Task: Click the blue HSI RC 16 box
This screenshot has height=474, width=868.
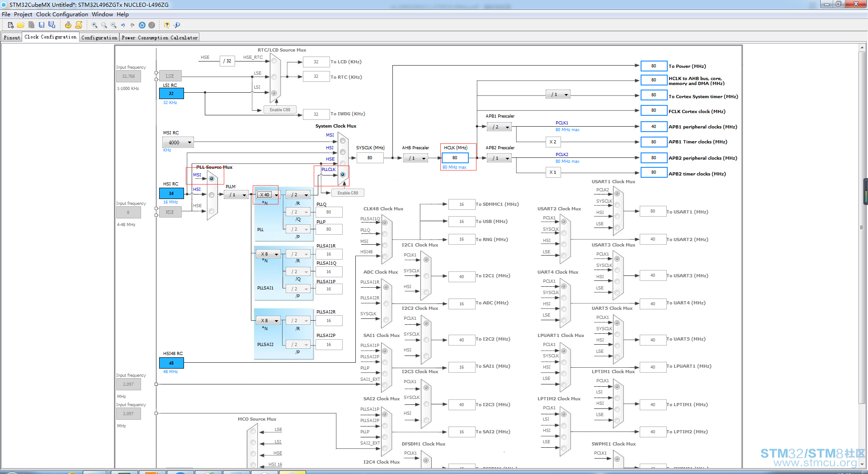Action: 171,194
